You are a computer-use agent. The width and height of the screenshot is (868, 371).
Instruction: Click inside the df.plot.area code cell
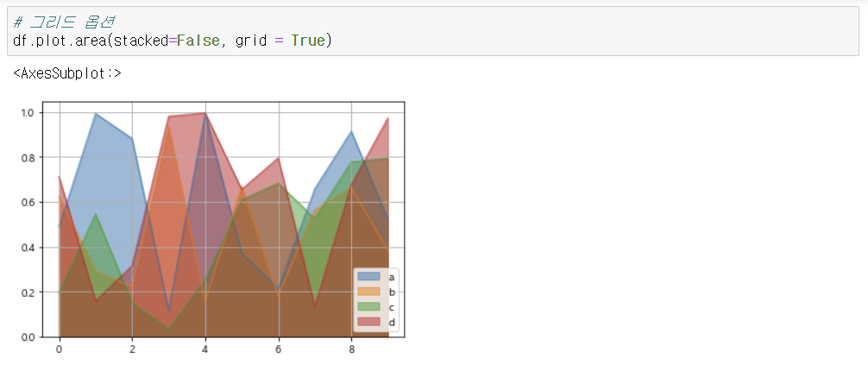point(432,31)
